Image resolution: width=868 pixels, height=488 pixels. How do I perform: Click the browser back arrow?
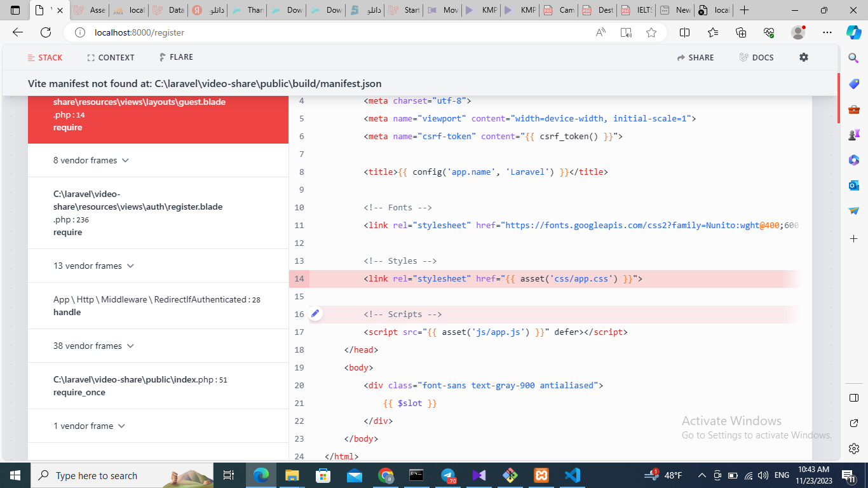coord(18,32)
